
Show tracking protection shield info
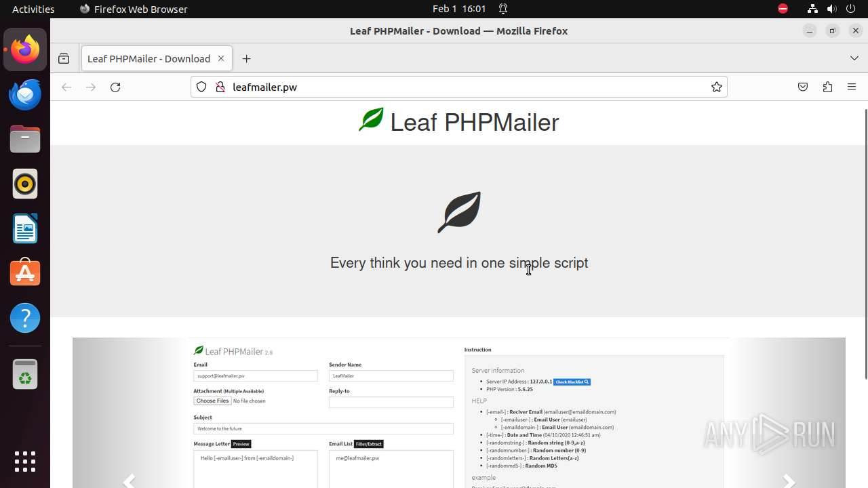[201, 87]
